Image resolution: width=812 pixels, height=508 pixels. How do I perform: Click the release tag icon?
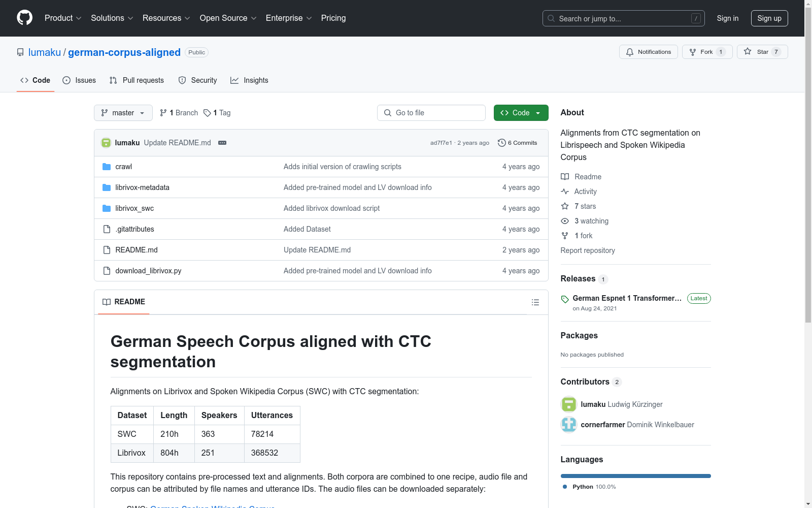[x=565, y=299]
